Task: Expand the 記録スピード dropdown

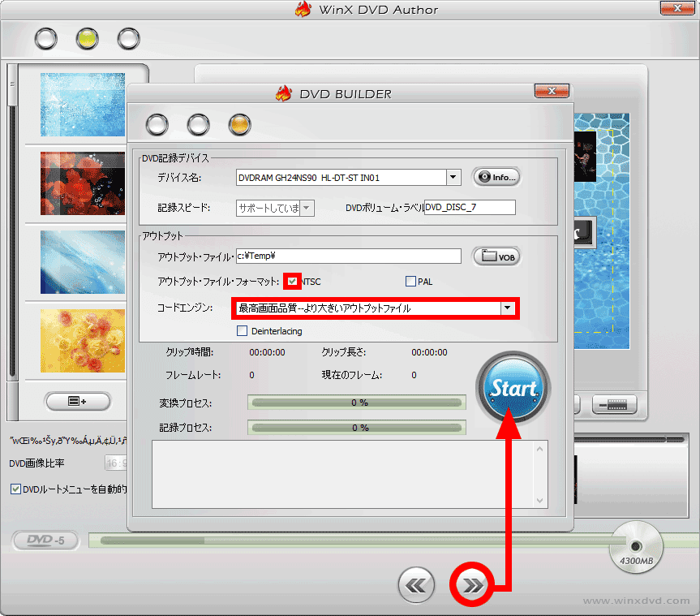Action: [x=307, y=208]
